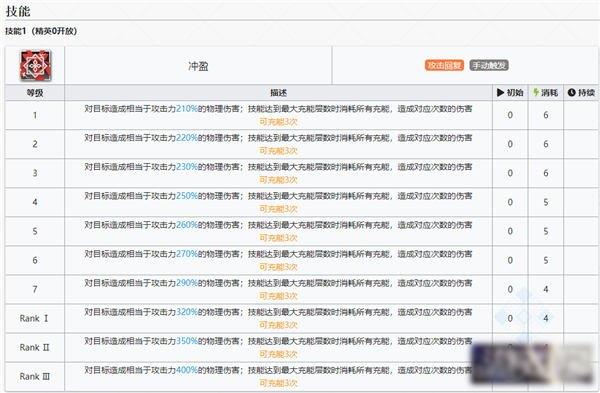Click 可充能3次 in the level 4 row

click(279, 209)
